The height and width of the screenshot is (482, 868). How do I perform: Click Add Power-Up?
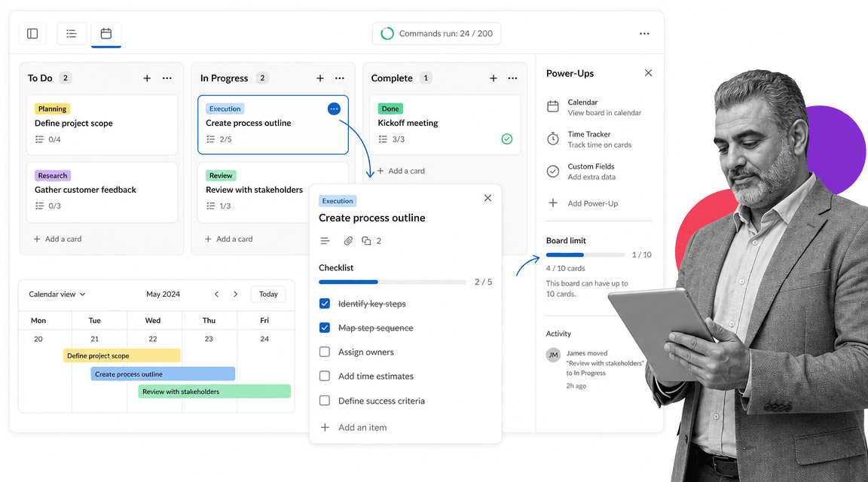(582, 203)
